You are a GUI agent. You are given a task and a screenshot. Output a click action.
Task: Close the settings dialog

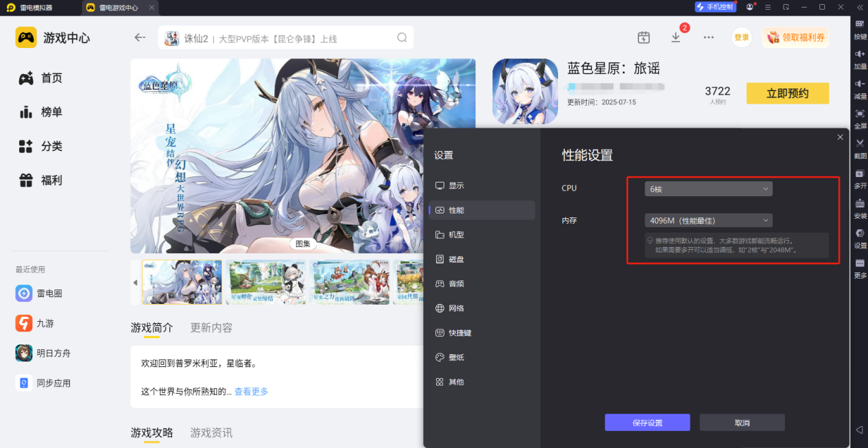coord(840,137)
